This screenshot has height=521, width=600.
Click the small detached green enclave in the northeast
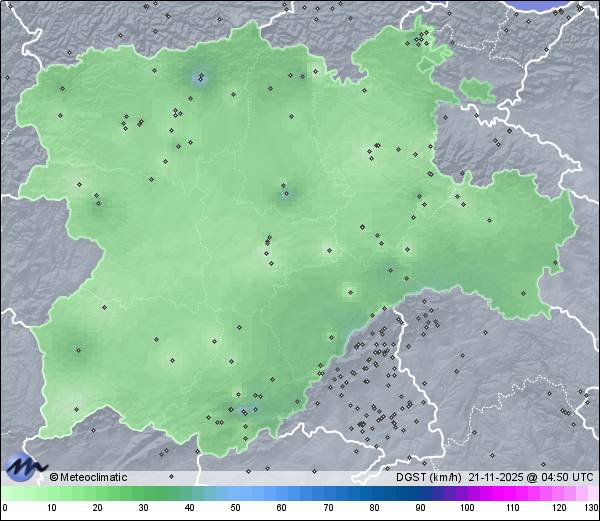[478, 90]
